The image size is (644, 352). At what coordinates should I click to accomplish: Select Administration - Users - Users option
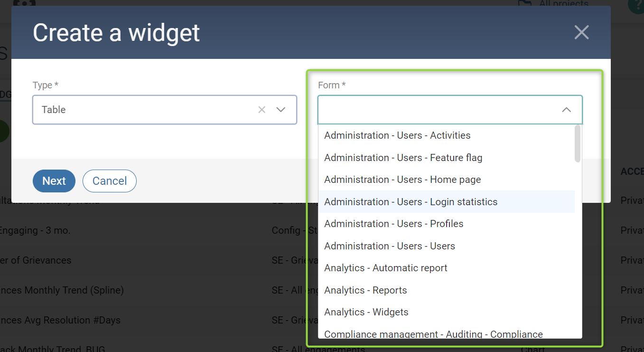(x=390, y=246)
